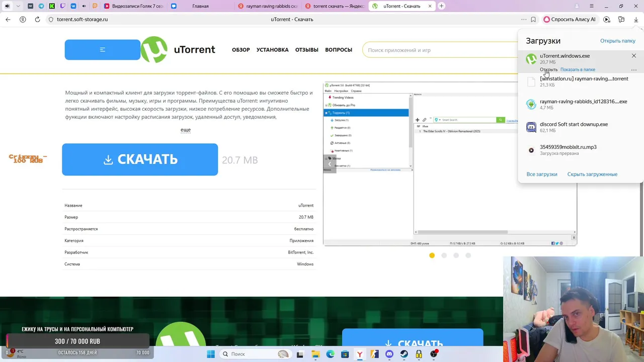Screen dimensions: 644x362
Task: Open the rayman-raving-rabbids exe download entry
Action: tap(581, 104)
